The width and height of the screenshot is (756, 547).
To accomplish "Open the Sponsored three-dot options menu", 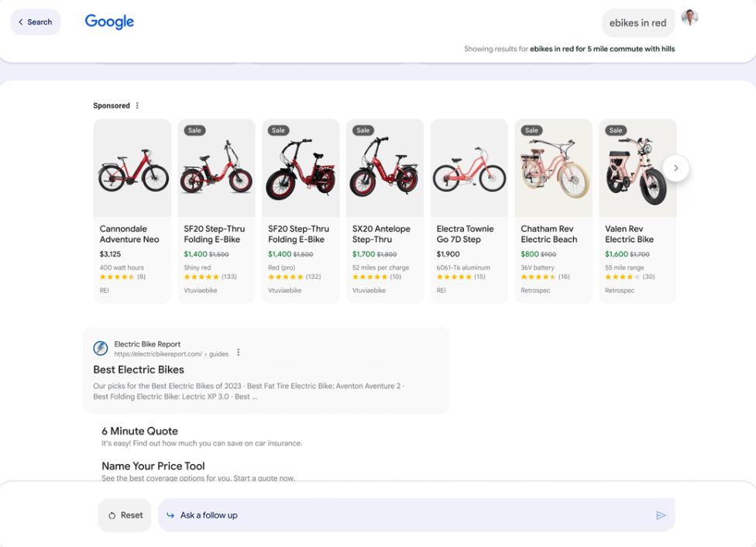I will 137,105.
